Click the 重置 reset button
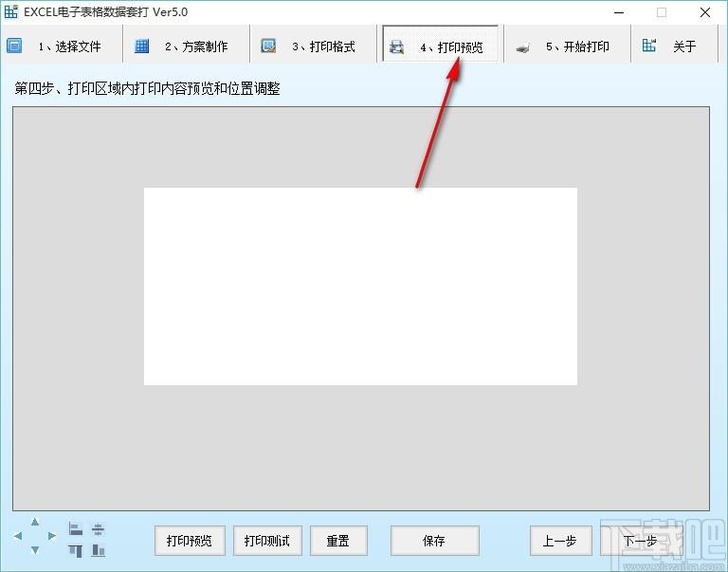The image size is (728, 572). point(338,541)
